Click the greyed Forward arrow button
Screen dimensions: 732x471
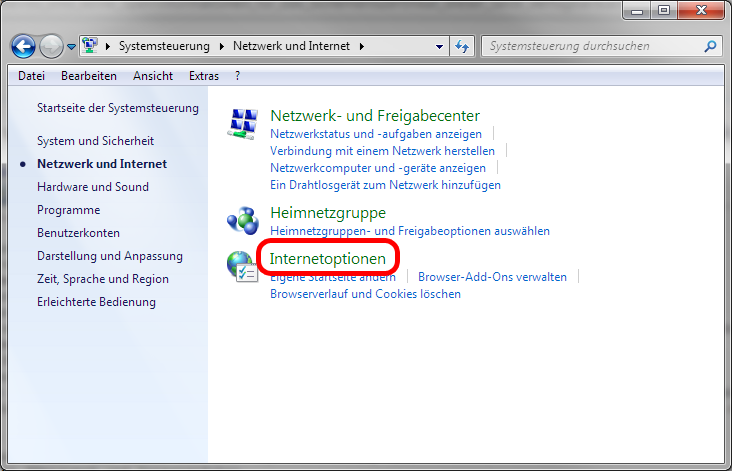point(51,46)
